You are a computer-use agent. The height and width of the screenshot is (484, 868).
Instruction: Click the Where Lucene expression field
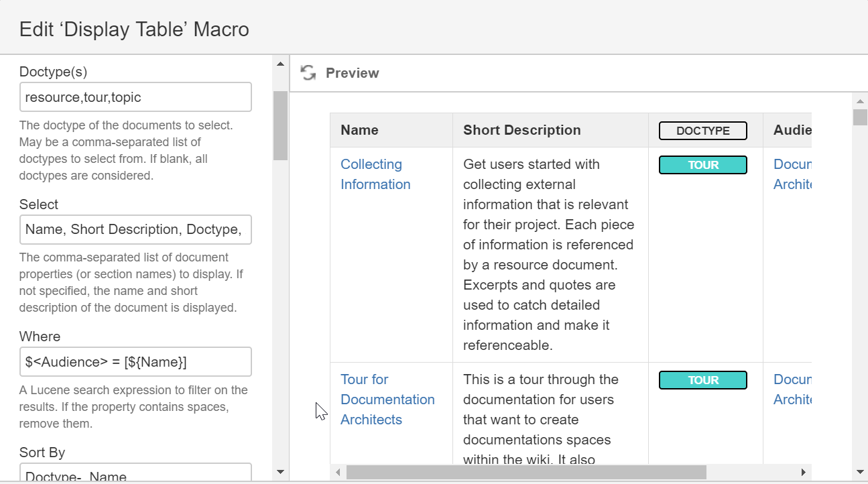tap(135, 361)
